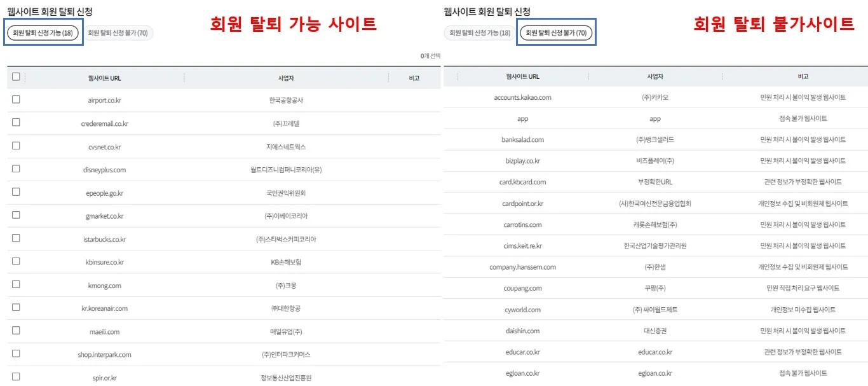The width and height of the screenshot is (868, 386).
Task: Check the spir.or.kr checkbox
Action: point(16,378)
